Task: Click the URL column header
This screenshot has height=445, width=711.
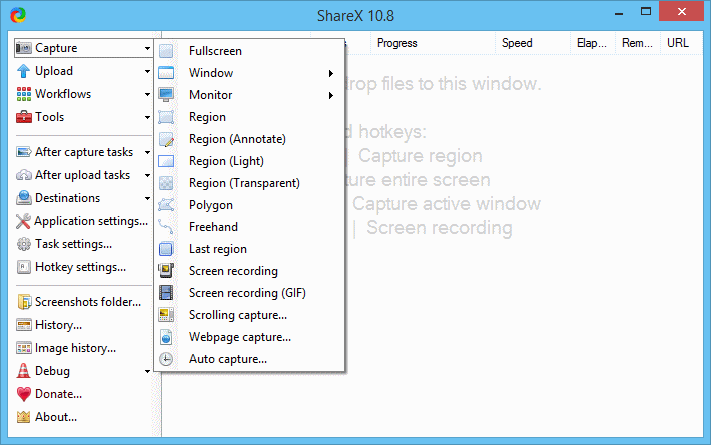Action: (681, 43)
